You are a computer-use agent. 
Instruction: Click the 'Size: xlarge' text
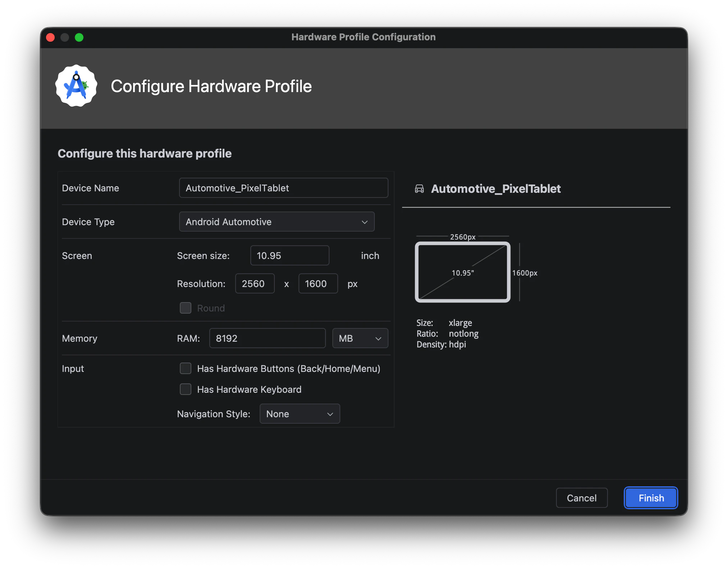pos(444,323)
